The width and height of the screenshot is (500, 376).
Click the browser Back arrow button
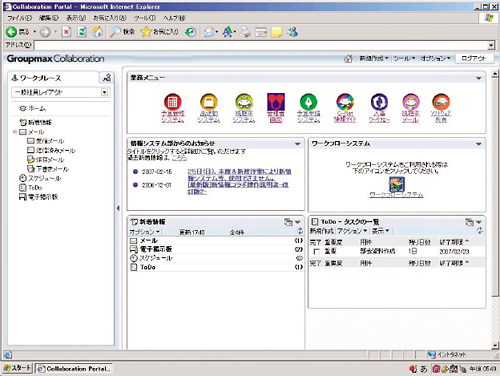pyautogui.click(x=11, y=32)
